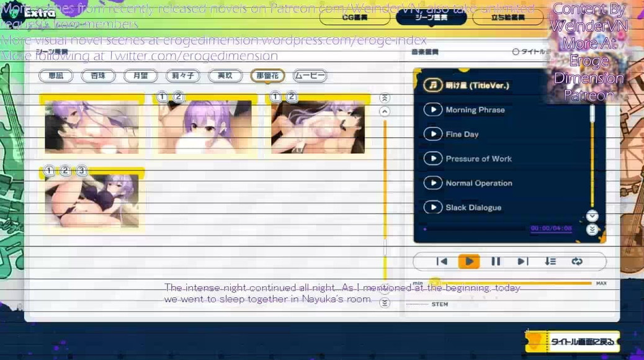
Task: Skip to the previous track
Action: (442, 262)
